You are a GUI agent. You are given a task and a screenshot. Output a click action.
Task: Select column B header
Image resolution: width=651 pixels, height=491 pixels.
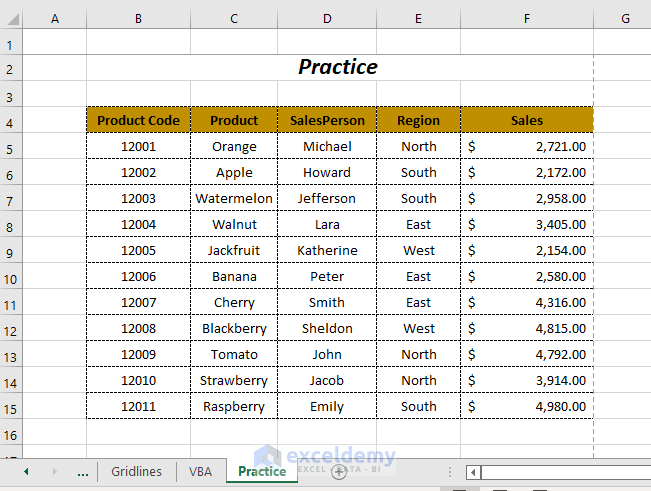tap(138, 16)
